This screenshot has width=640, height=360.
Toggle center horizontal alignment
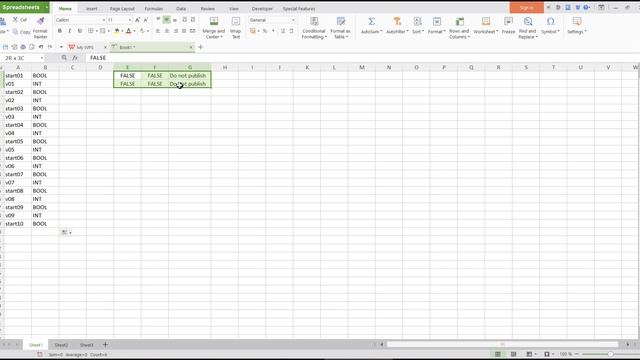(167, 31)
